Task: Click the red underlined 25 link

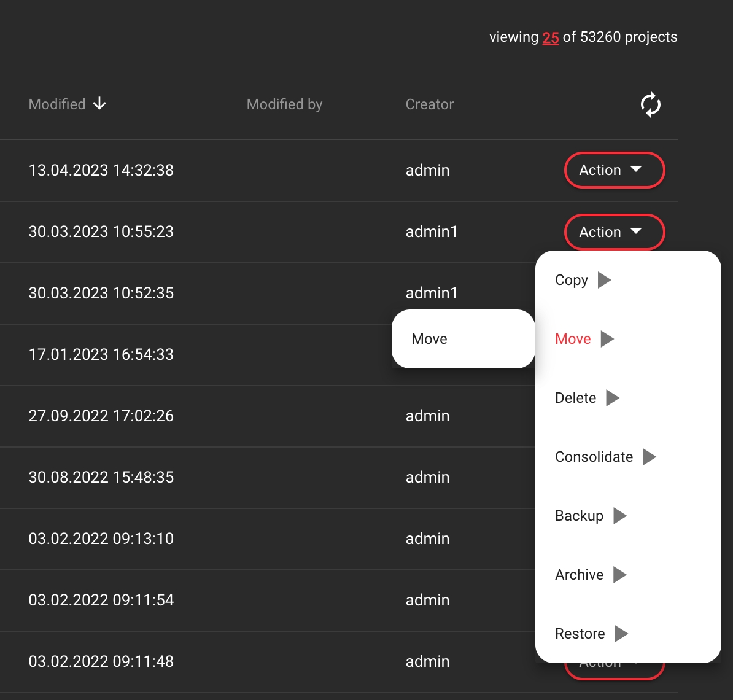Action: (550, 37)
